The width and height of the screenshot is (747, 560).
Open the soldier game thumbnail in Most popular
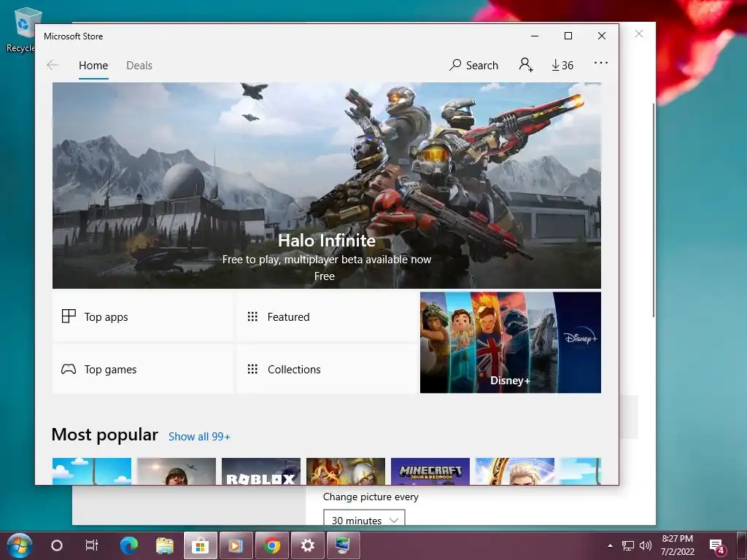tap(177, 472)
